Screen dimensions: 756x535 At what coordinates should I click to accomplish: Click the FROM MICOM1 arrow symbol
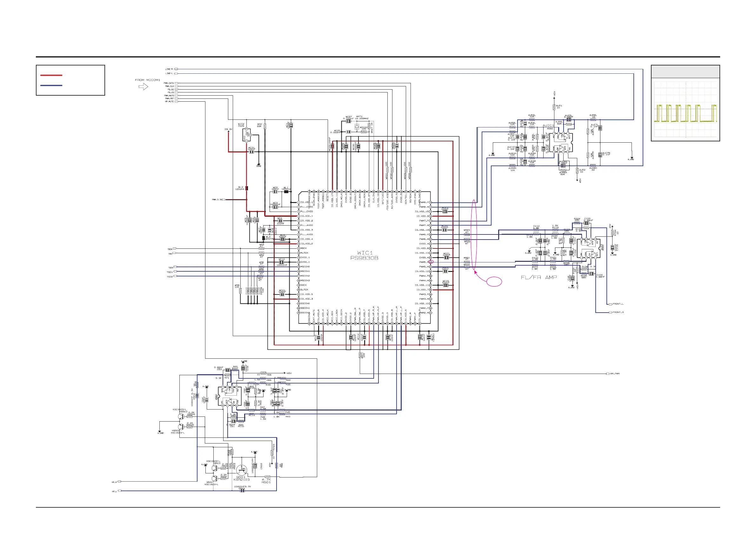pyautogui.click(x=143, y=87)
